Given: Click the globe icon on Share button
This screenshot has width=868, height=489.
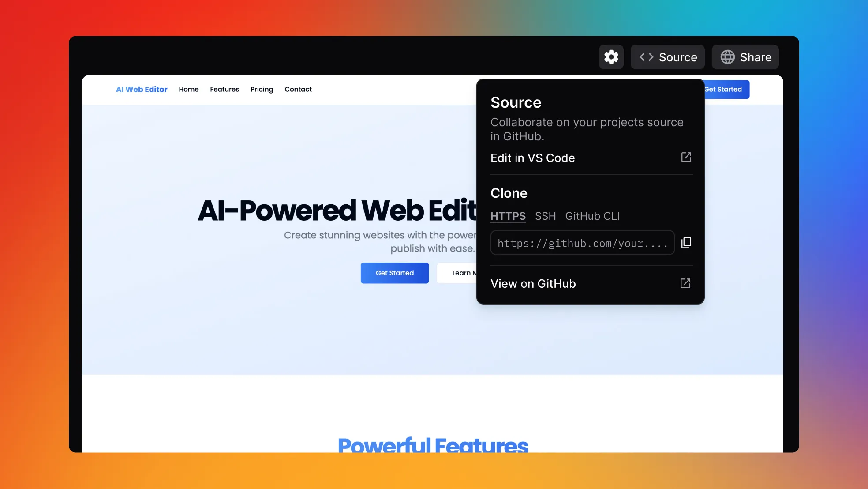Looking at the screenshot, I should click(x=727, y=56).
